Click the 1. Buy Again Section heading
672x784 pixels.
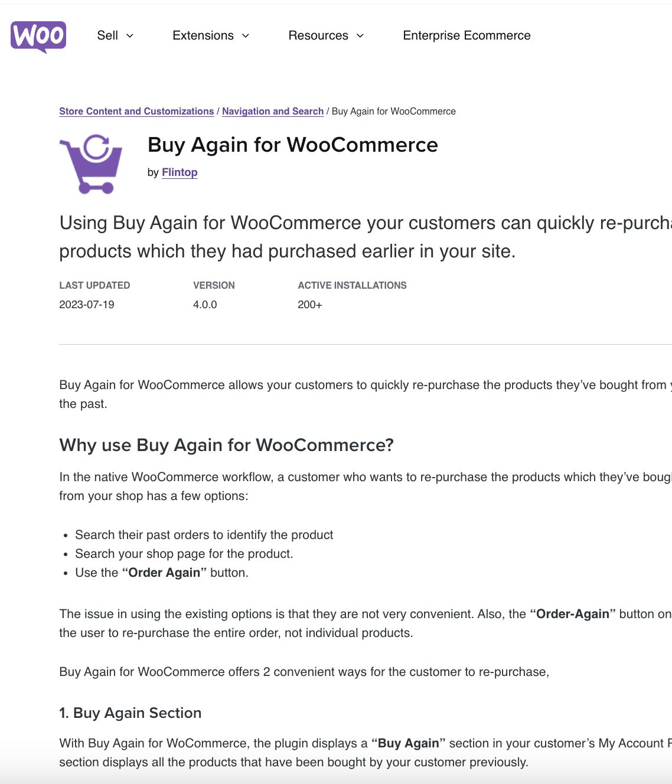tap(130, 713)
